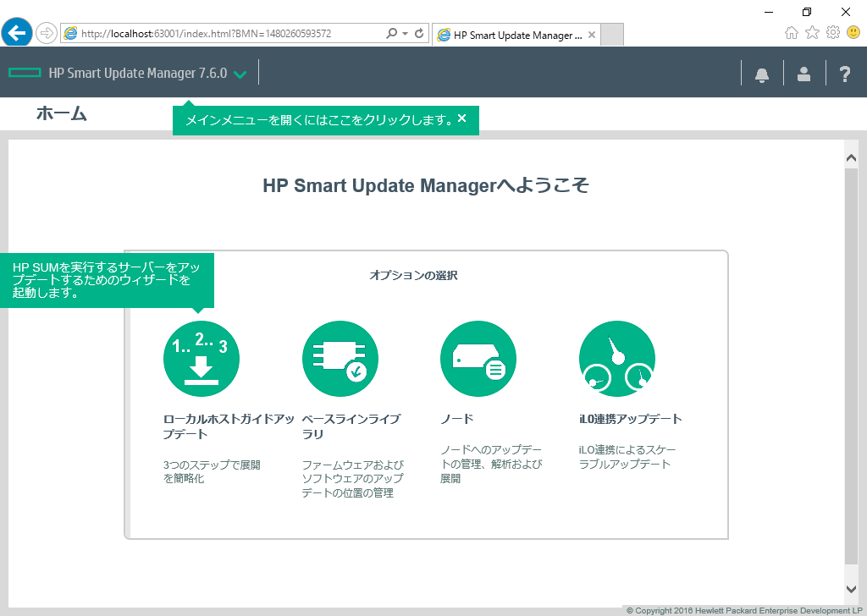Viewport: 867px width, 616px height.
Task: Click the address bar search magnifier icon
Action: pos(391,33)
